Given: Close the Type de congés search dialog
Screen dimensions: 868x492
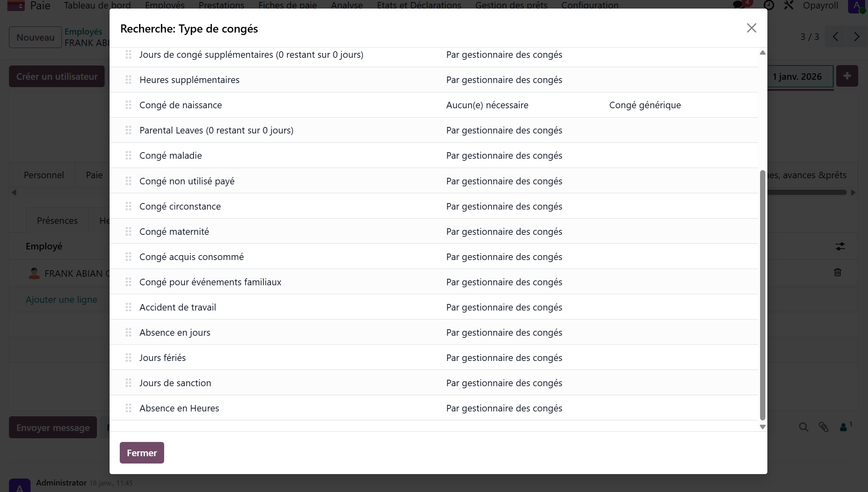Looking at the screenshot, I should pyautogui.click(x=751, y=28).
